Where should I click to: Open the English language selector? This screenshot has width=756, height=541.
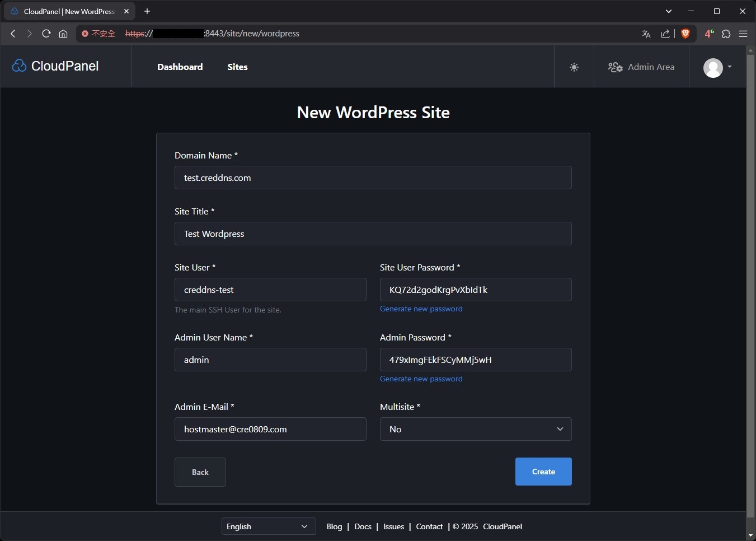[268, 526]
